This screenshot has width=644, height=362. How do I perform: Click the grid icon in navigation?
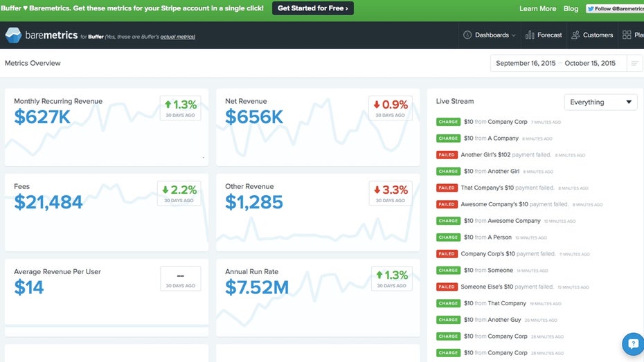click(x=627, y=35)
